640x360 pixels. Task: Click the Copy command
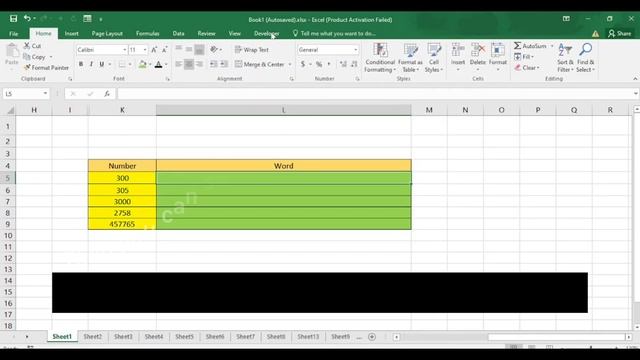pyautogui.click(x=34, y=57)
